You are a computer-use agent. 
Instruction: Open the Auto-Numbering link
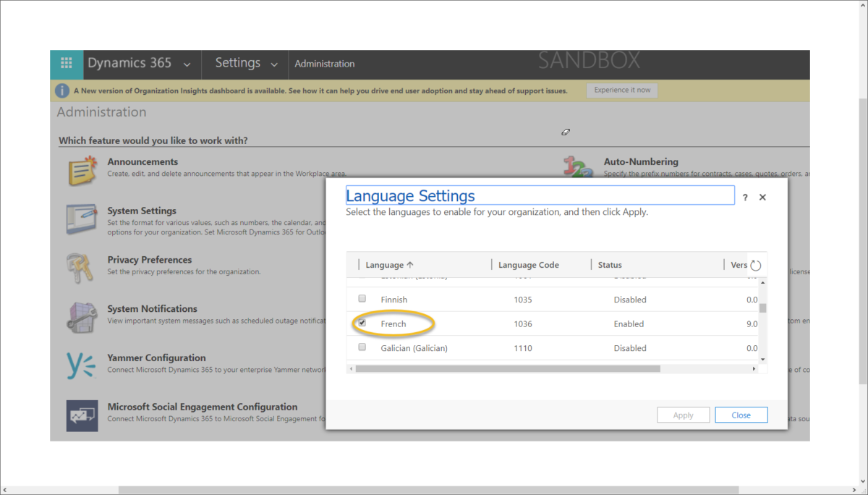pyautogui.click(x=641, y=162)
